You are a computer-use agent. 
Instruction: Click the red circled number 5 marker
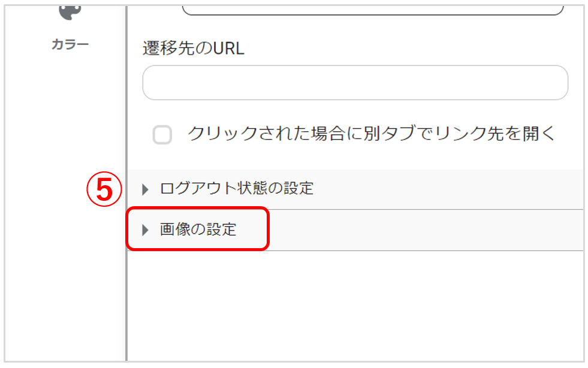click(104, 189)
